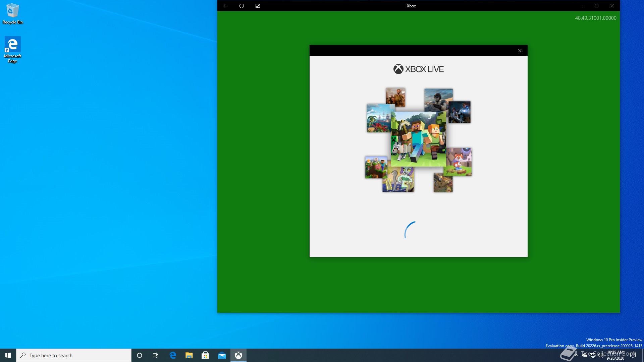Click the refresh icon in Xbox title bar

tap(241, 6)
